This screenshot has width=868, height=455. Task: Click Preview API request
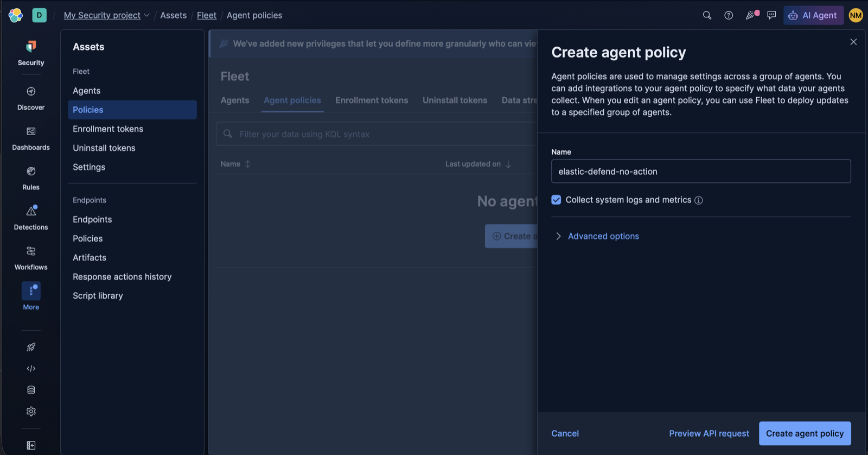click(x=709, y=433)
